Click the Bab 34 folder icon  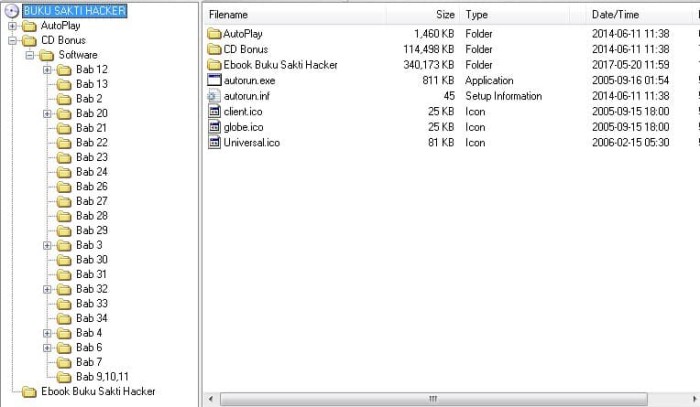(64, 319)
